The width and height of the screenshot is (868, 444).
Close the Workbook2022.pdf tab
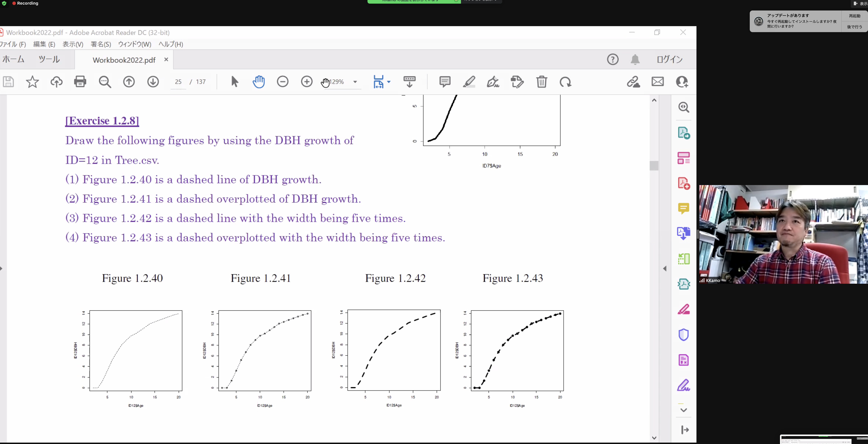166,60
